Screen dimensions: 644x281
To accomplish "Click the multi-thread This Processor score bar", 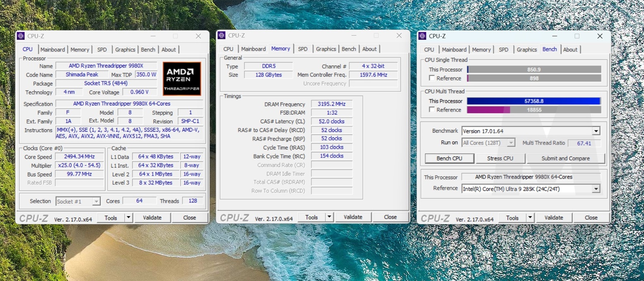I will coord(533,101).
